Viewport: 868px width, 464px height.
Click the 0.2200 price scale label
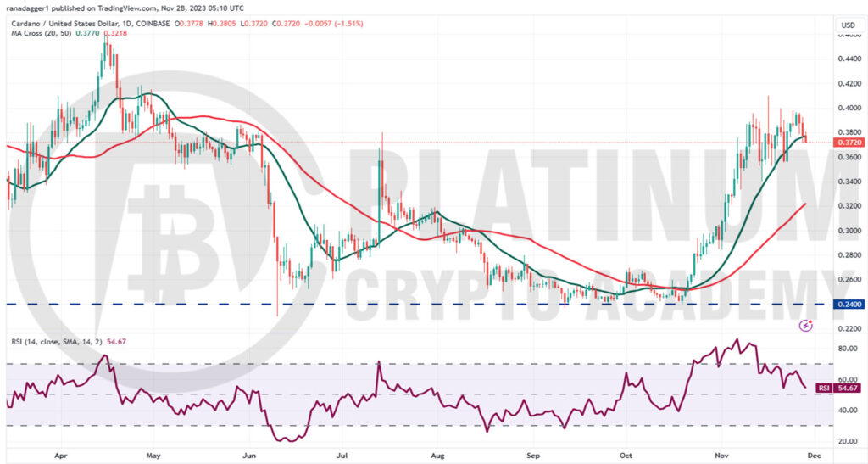849,329
